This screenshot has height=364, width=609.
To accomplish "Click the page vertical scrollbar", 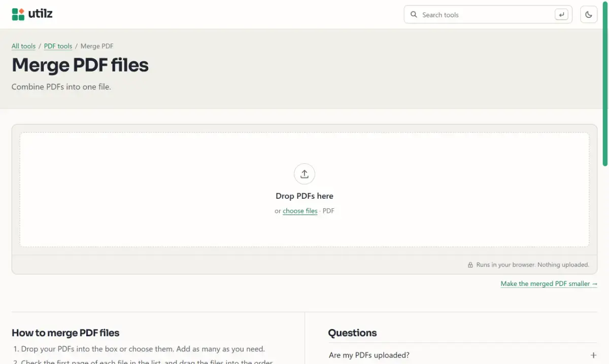I will [x=605, y=83].
